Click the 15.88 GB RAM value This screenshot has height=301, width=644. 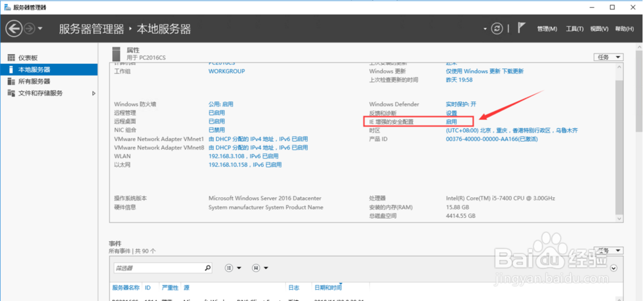pyautogui.click(x=457, y=208)
